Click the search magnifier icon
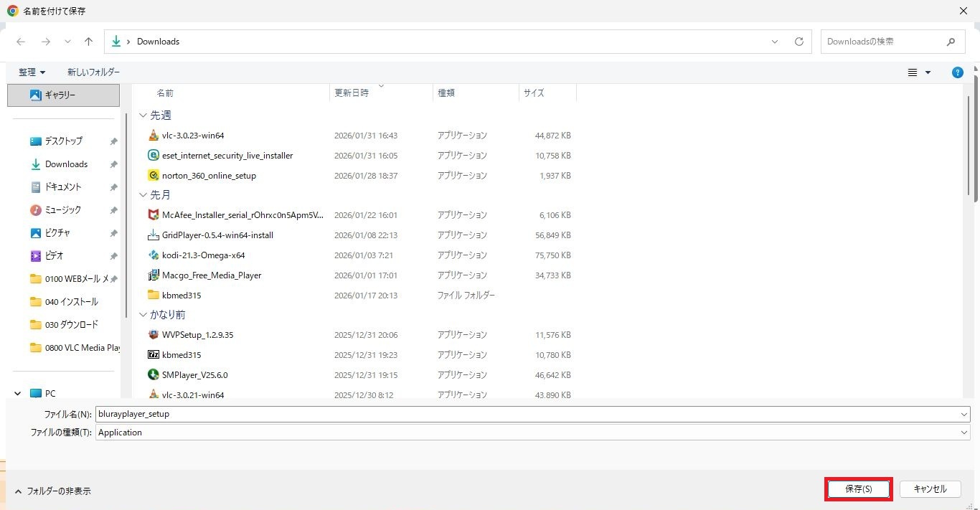The width and height of the screenshot is (980, 510). click(x=951, y=42)
